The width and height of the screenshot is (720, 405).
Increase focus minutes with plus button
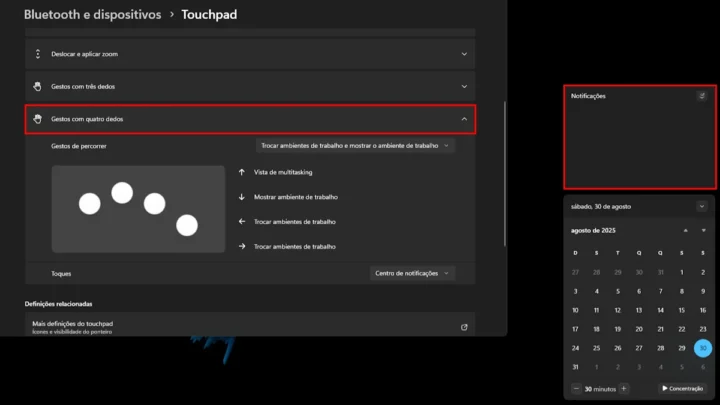click(624, 388)
